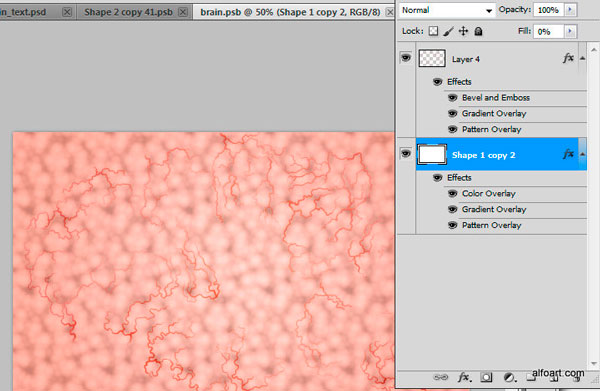Click Pattern Overlay under Shape 1 copy 2

[x=492, y=226]
